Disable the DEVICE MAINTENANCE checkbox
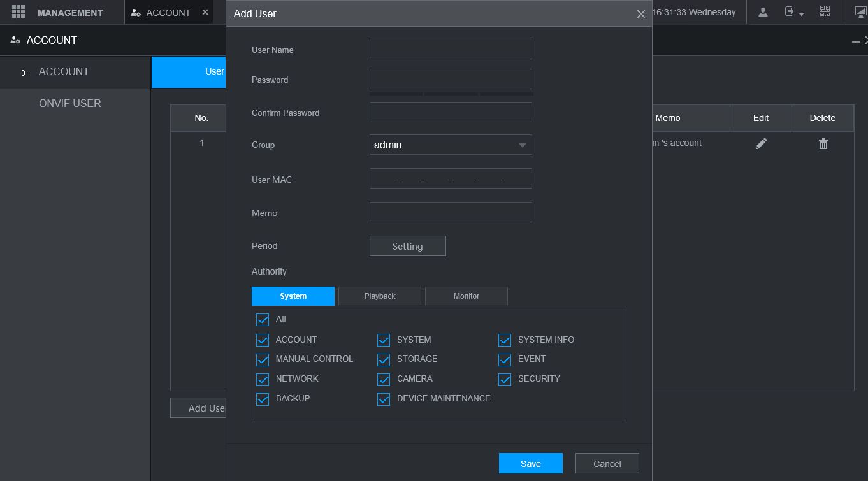Image resolution: width=868 pixels, height=481 pixels. (x=384, y=399)
